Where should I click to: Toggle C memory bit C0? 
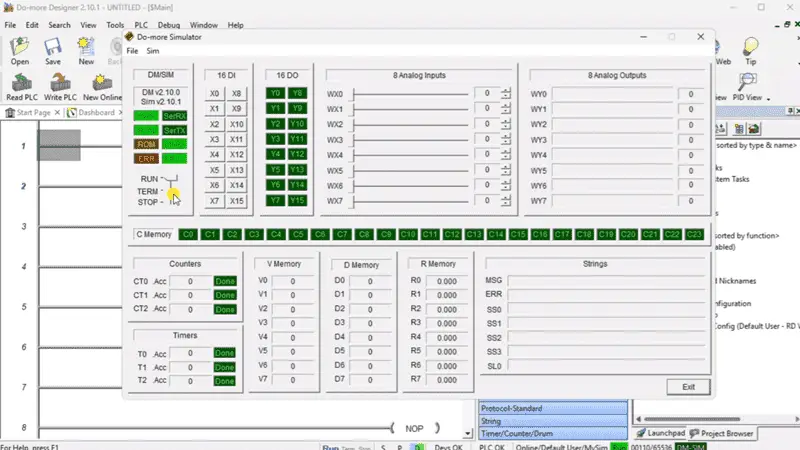pos(188,234)
